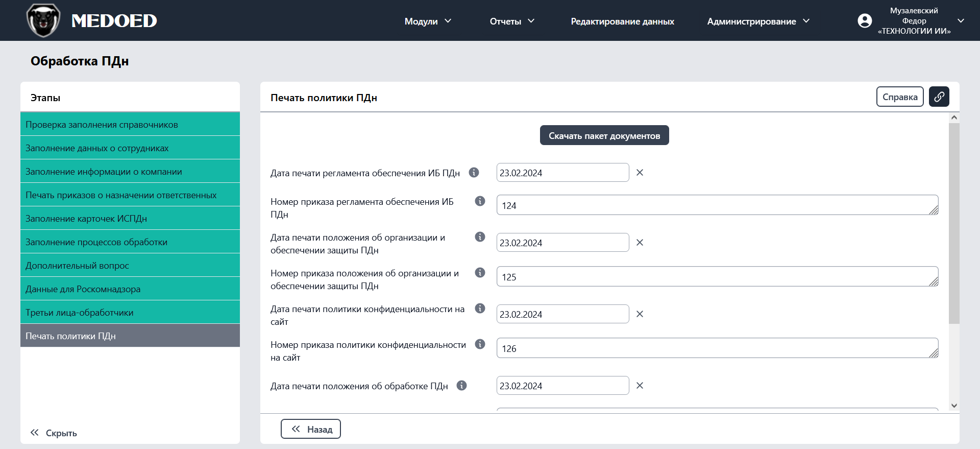
Task: Open info tooltip for site privacy policy order number
Action: (480, 344)
